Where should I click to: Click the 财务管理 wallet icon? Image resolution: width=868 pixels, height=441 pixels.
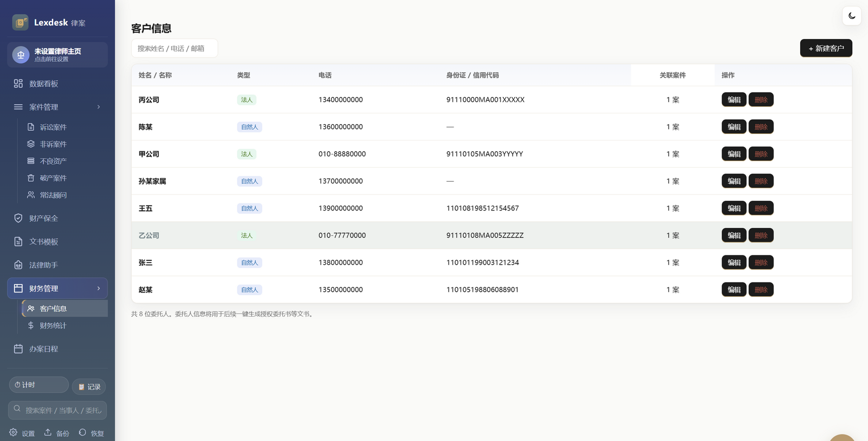coord(18,288)
